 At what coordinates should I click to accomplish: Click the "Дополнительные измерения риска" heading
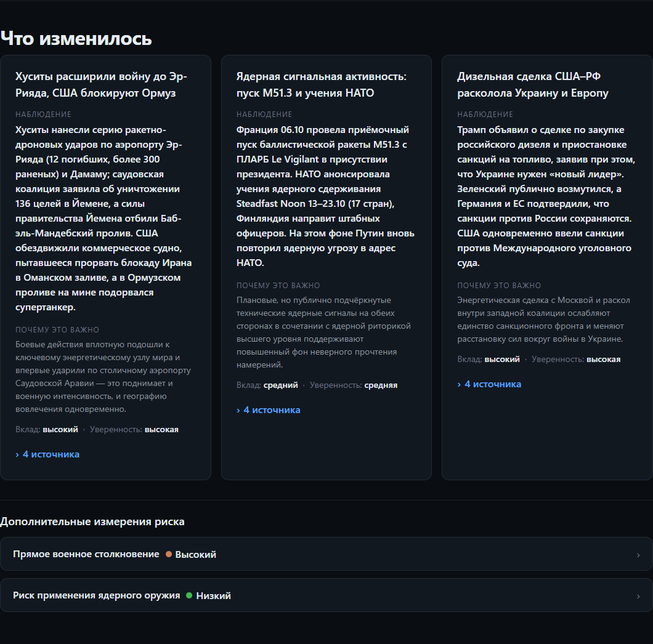coord(92,521)
